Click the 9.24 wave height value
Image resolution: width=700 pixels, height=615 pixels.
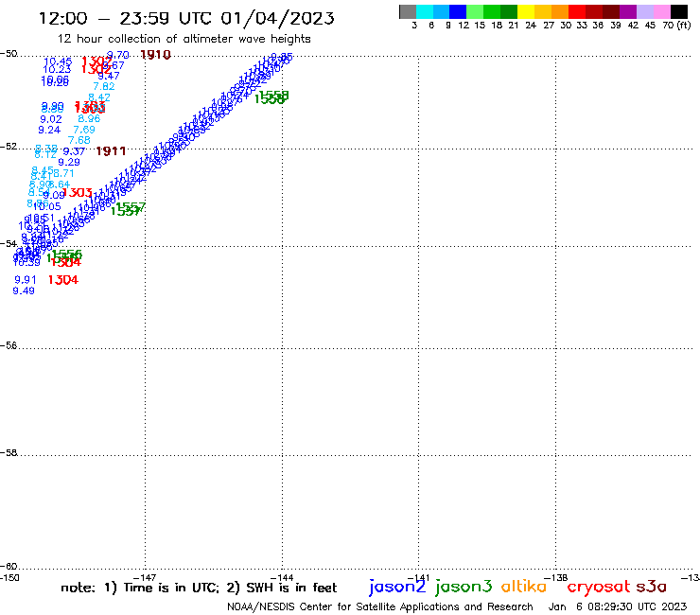click(49, 130)
